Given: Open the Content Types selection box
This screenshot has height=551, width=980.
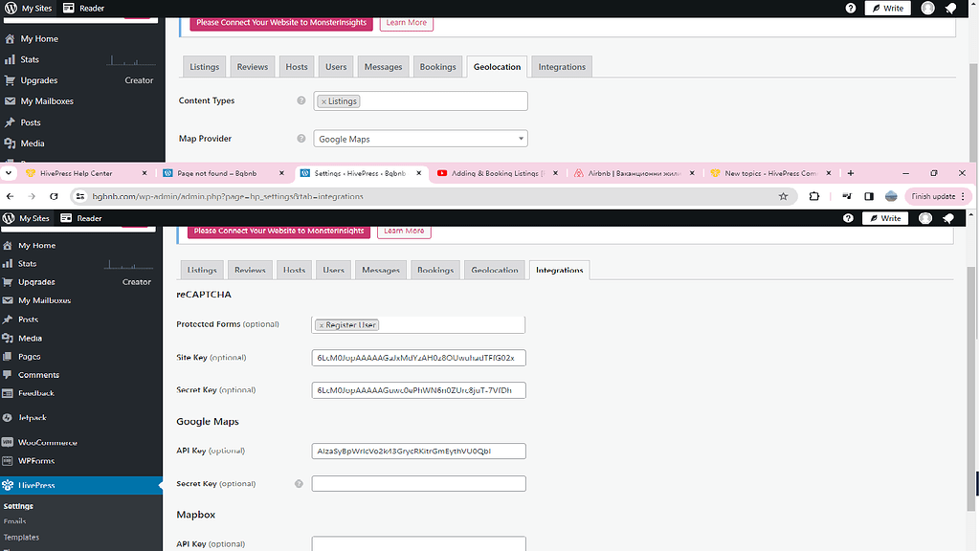Looking at the screenshot, I should pos(421,101).
